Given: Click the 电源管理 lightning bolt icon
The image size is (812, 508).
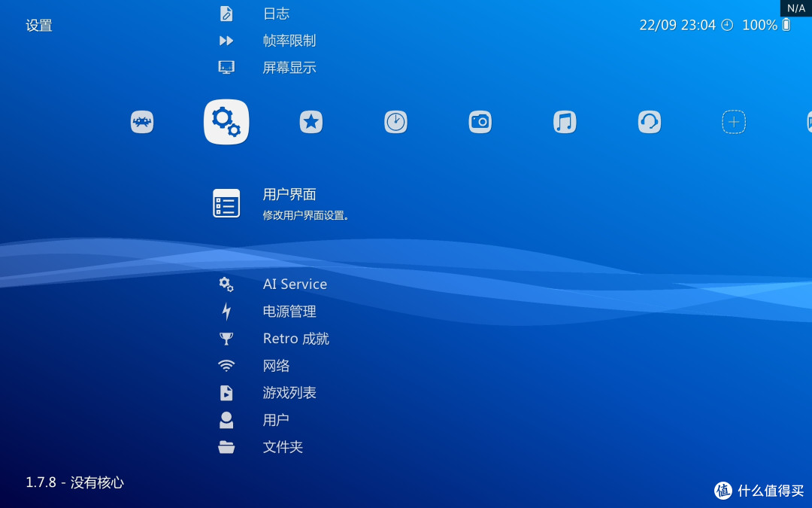Looking at the screenshot, I should (x=226, y=311).
